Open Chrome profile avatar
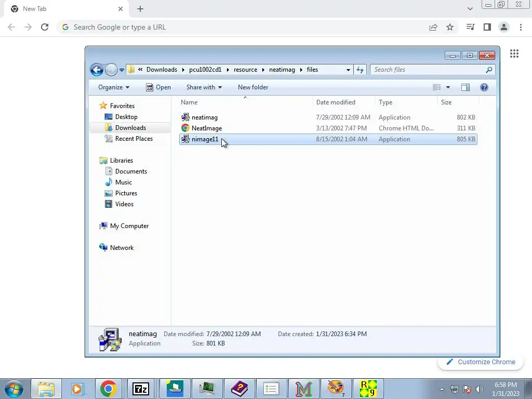The width and height of the screenshot is (532, 399). [x=504, y=27]
